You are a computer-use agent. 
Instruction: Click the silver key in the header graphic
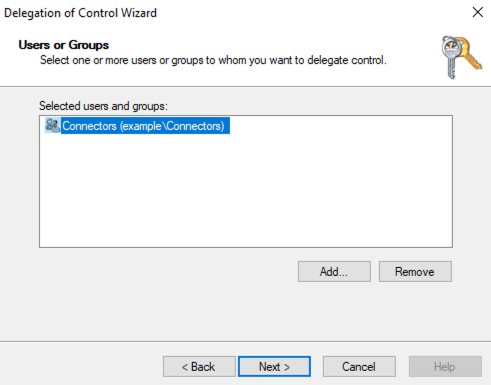coord(450,59)
